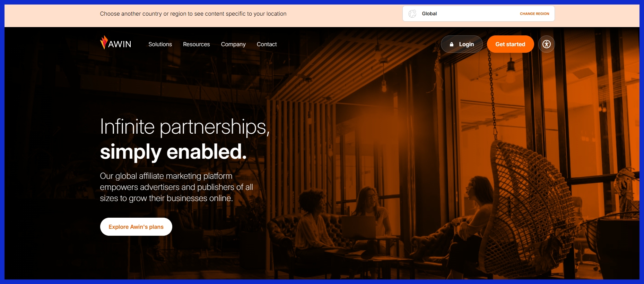Click the Login button

click(462, 44)
